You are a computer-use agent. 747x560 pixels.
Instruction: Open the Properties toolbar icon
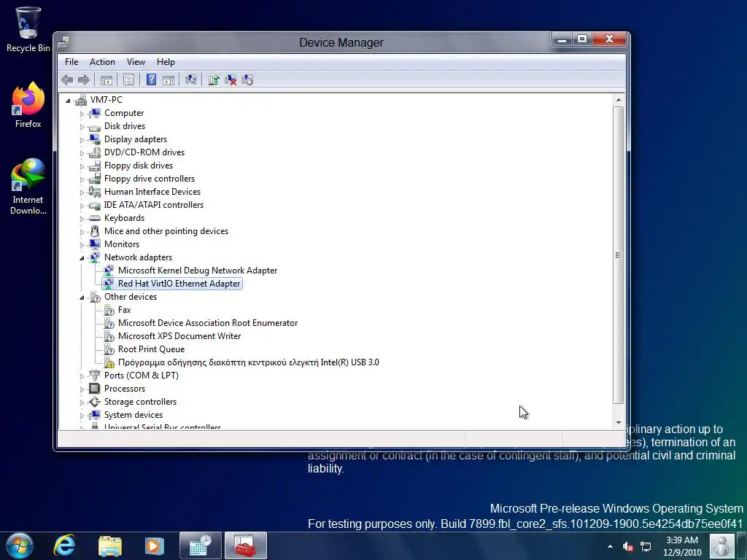(x=128, y=80)
